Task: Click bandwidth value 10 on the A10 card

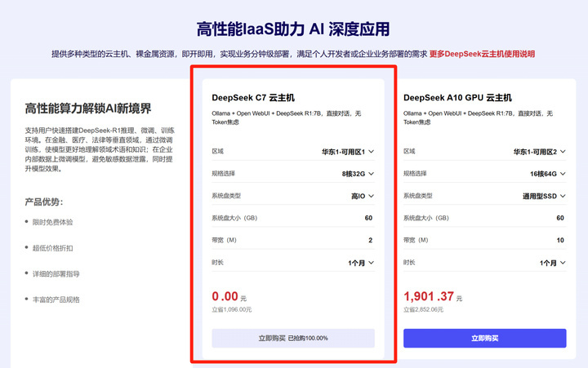Action: click(560, 240)
